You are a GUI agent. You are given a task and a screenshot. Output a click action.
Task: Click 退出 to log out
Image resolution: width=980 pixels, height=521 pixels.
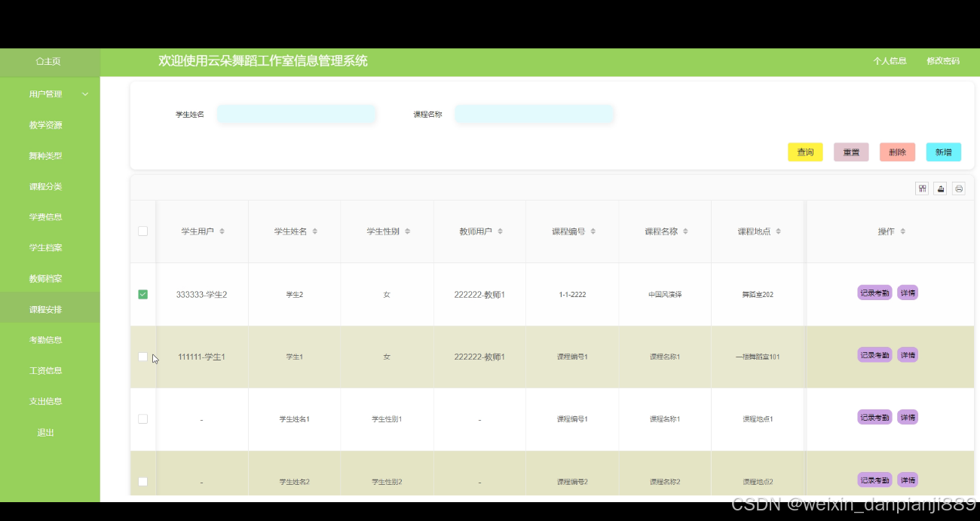pyautogui.click(x=50, y=433)
